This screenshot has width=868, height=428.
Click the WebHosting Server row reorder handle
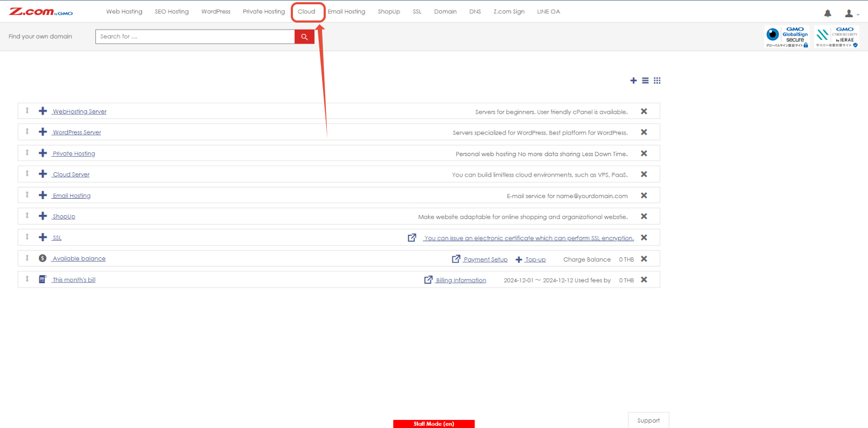tap(27, 110)
